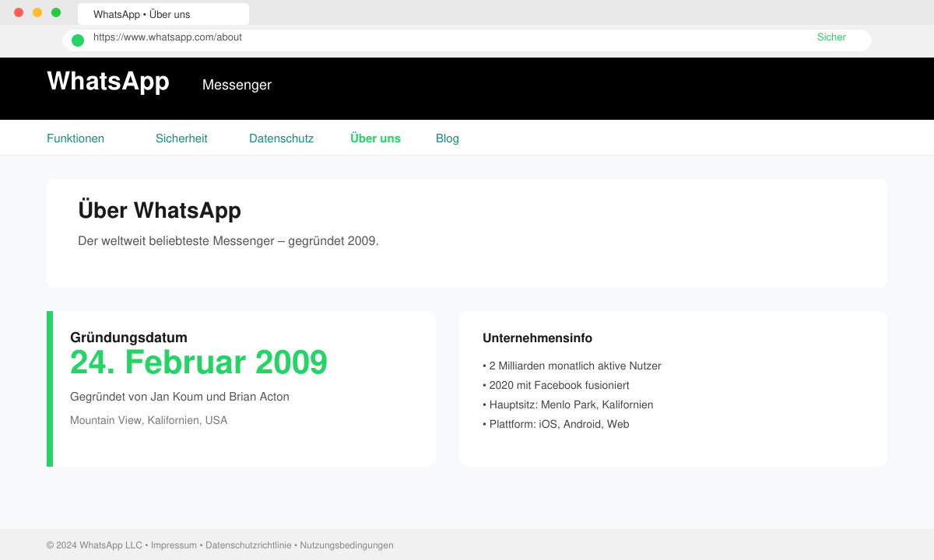The image size is (934, 560).
Task: Select the Über uns navigation item
Action: tap(375, 138)
